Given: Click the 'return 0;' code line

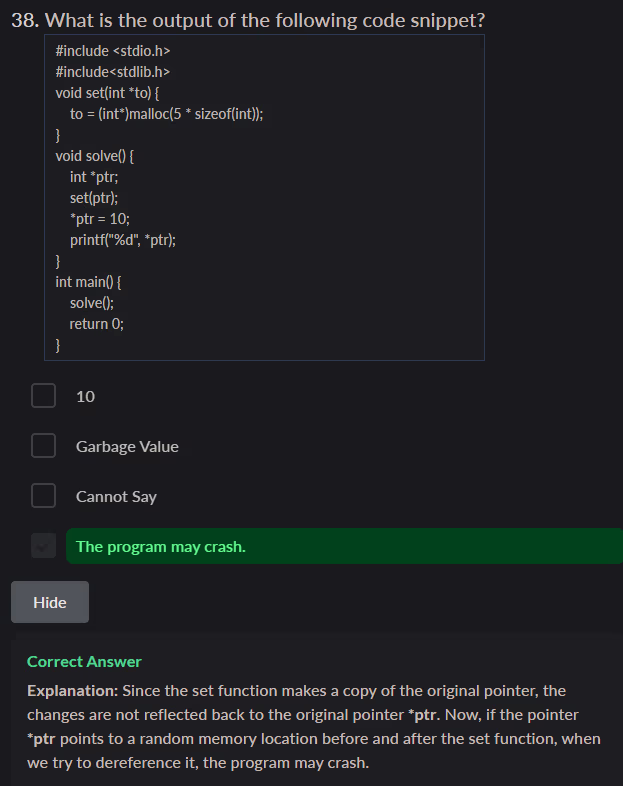Looking at the screenshot, I should click(x=96, y=323).
